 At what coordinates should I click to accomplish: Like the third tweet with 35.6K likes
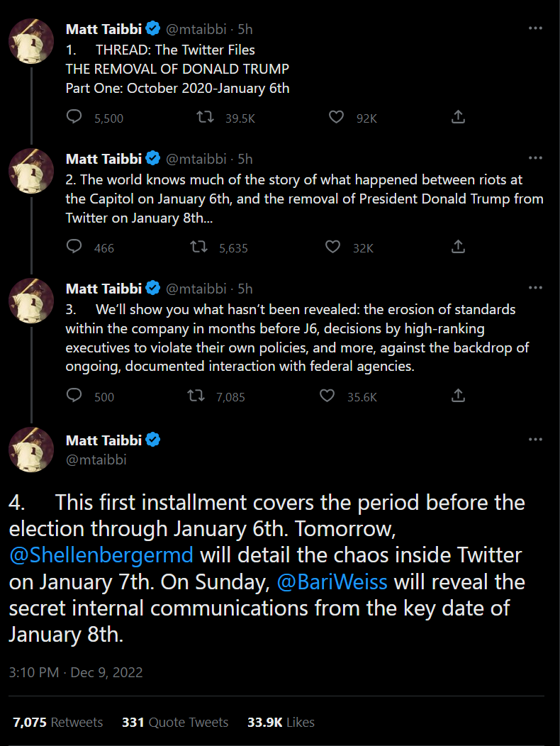(327, 396)
